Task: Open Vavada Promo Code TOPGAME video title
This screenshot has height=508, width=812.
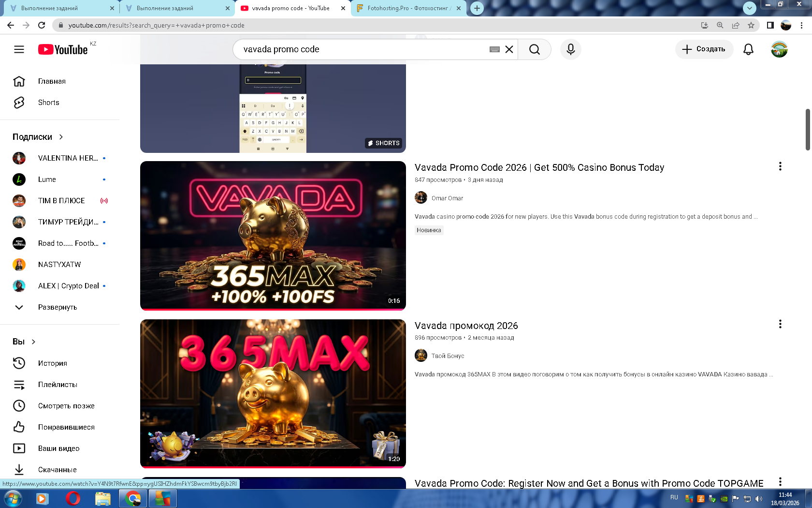Action: [x=589, y=483]
